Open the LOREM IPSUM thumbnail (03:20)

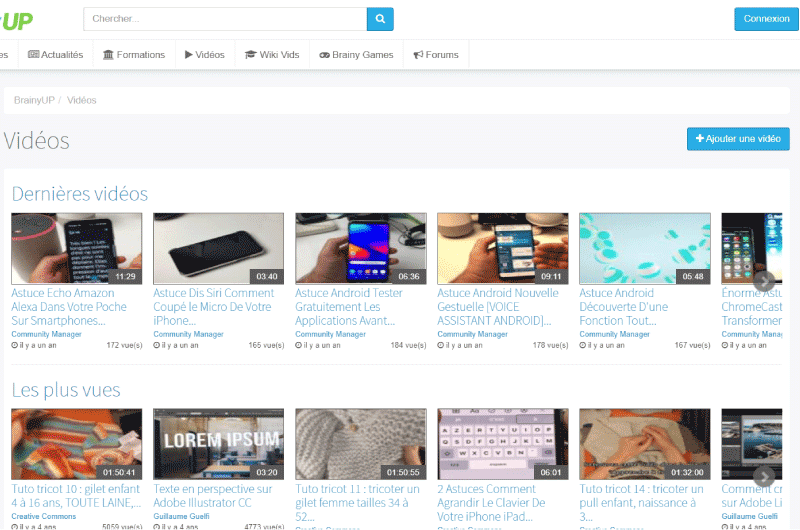pyautogui.click(x=218, y=444)
